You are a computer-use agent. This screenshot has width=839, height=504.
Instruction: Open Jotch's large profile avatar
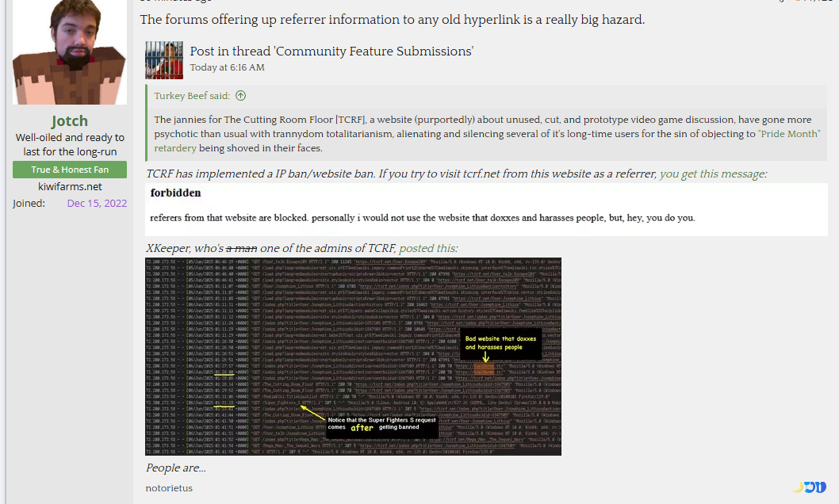70,52
